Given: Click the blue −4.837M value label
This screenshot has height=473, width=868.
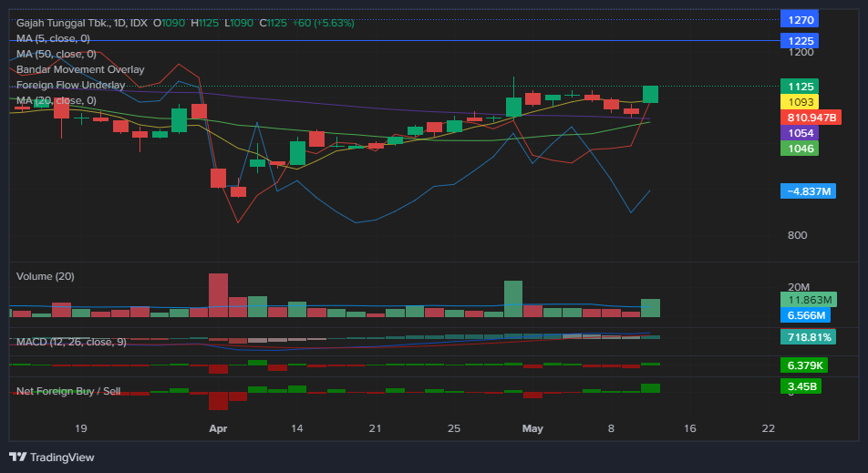Looking at the screenshot, I should [x=808, y=191].
